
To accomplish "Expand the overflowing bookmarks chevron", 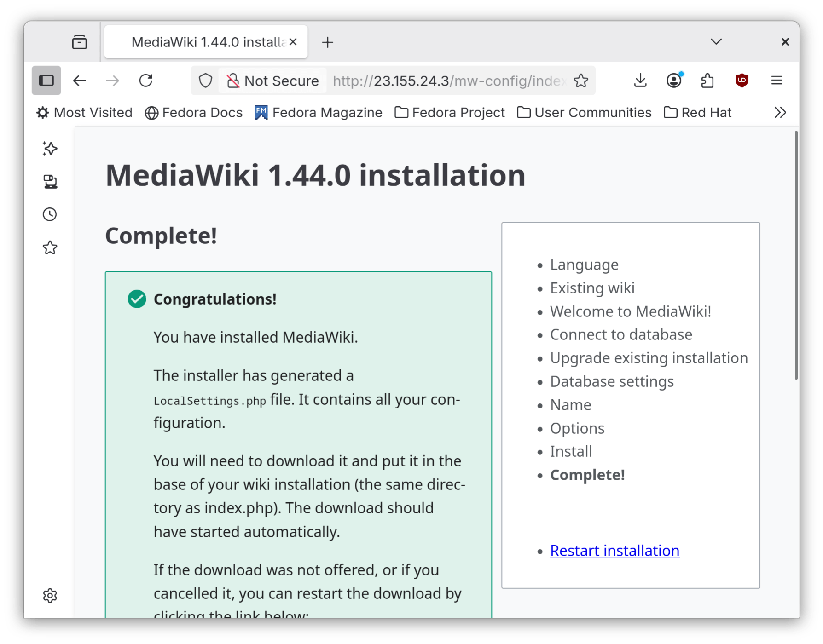I will [780, 112].
